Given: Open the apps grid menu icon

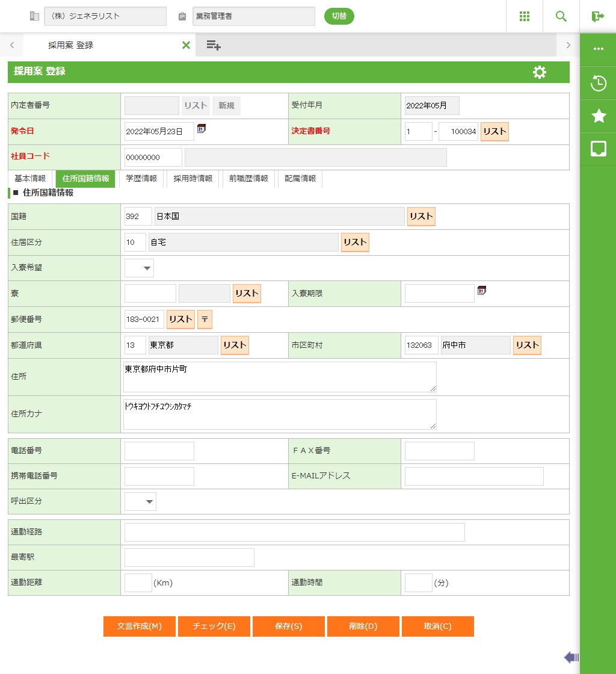Looking at the screenshot, I should click(x=524, y=16).
